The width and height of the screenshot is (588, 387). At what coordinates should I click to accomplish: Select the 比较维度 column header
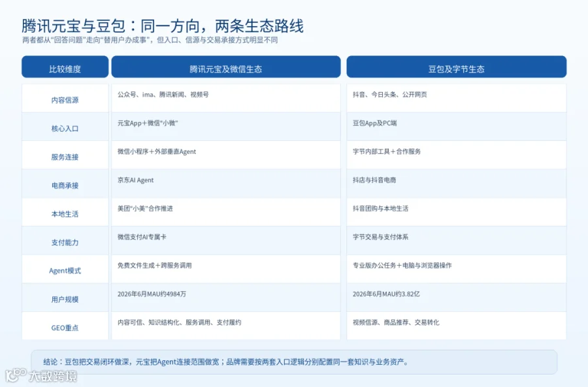[x=65, y=67]
